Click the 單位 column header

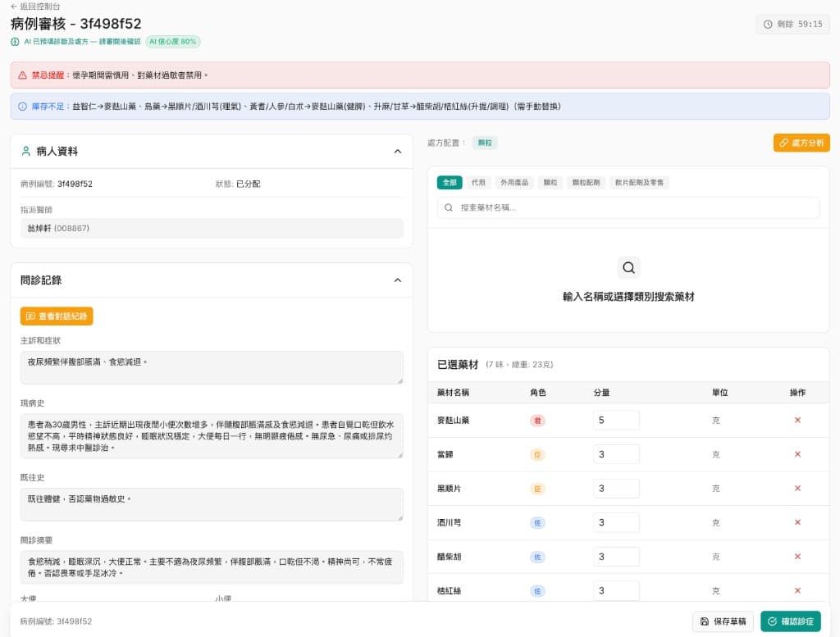pos(720,393)
